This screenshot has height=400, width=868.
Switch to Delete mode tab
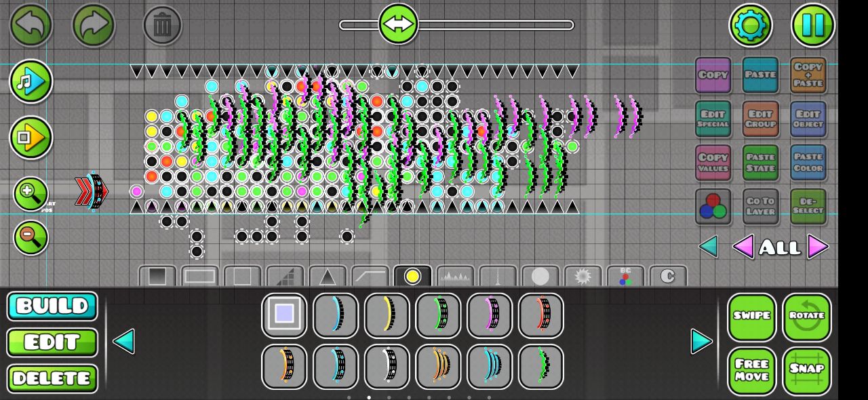pyautogui.click(x=52, y=378)
